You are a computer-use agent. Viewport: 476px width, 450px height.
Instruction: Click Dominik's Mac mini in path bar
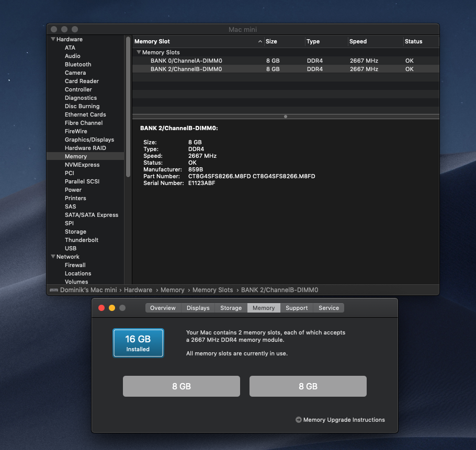coord(88,290)
